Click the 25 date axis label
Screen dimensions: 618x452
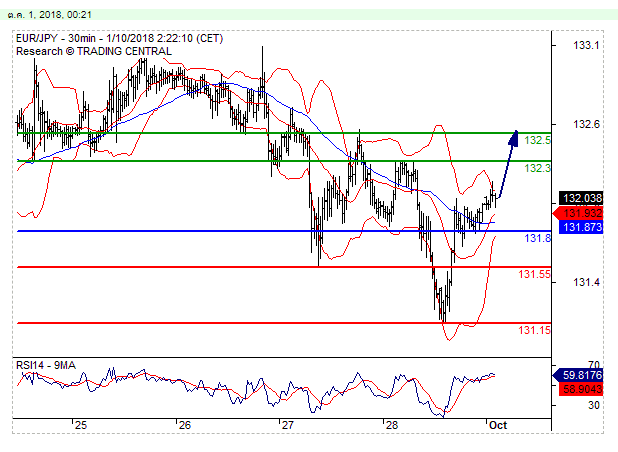(x=81, y=426)
